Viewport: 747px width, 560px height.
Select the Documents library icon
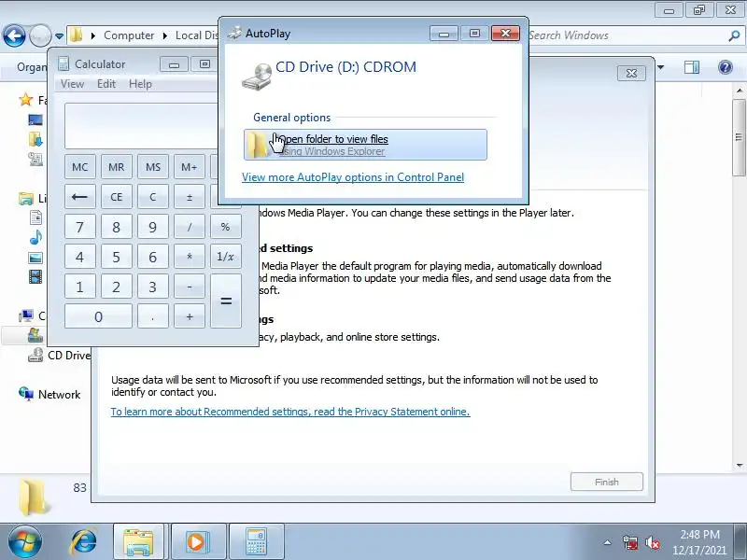tap(35, 217)
